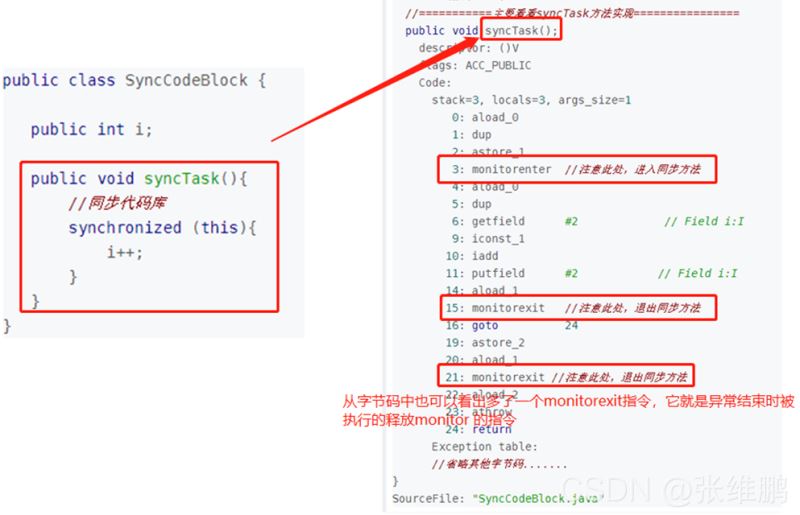Viewport: 800px width, 515px height.
Task: Select the 'public int i;' declaration line
Action: 91,129
